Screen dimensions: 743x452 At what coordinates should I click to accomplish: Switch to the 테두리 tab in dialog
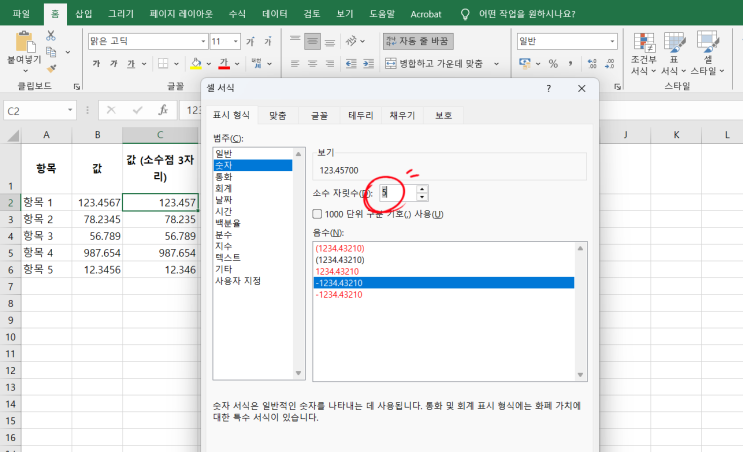(361, 115)
